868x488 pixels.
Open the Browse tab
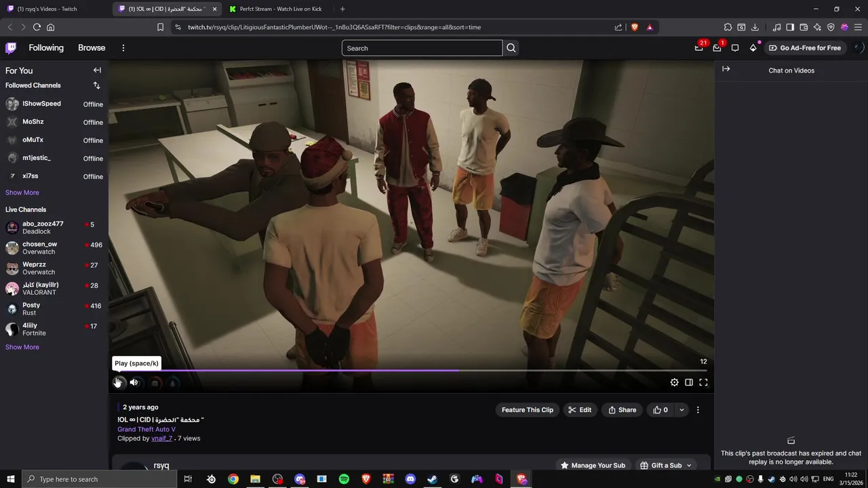92,48
